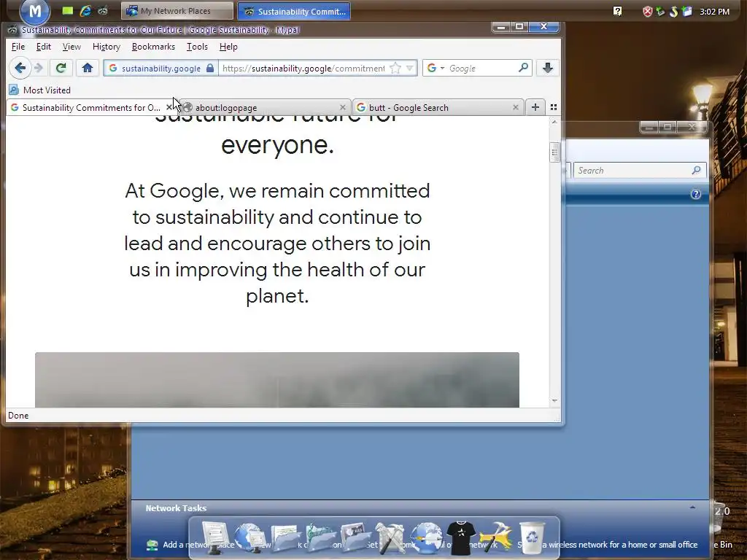Open the music folder dock icon

coord(320,537)
